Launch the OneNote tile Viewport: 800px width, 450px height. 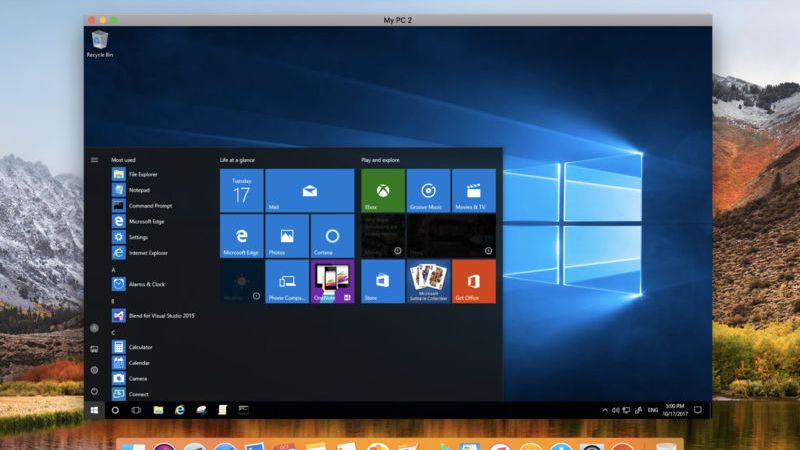click(x=332, y=281)
